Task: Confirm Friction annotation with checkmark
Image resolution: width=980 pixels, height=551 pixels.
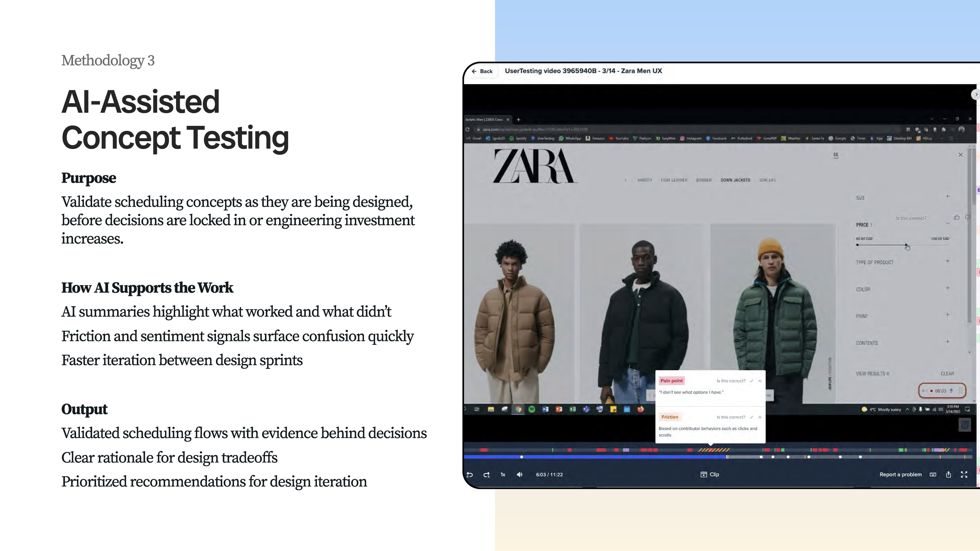Action: tap(751, 417)
